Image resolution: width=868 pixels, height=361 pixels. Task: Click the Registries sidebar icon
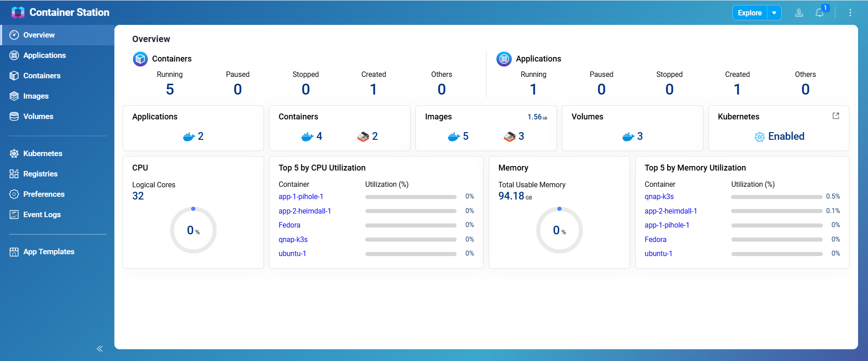tap(14, 174)
